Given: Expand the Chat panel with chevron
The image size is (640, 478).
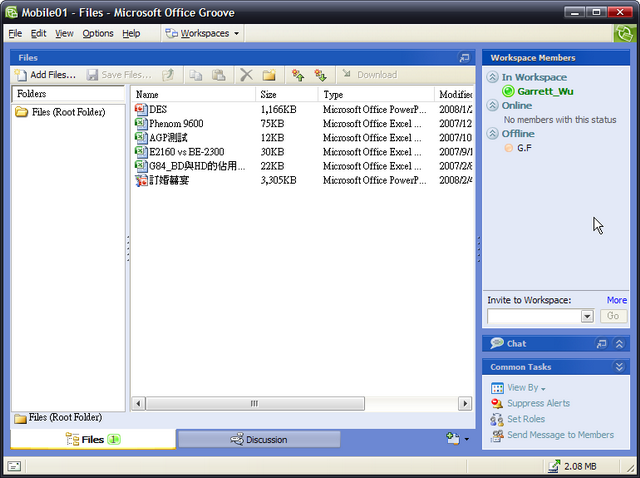Looking at the screenshot, I should coord(619,344).
